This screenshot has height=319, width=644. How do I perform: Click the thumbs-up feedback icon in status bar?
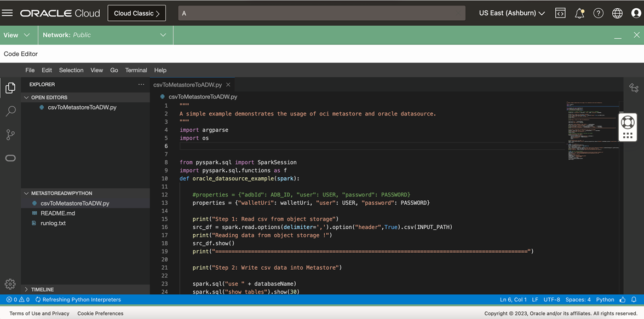(x=623, y=299)
